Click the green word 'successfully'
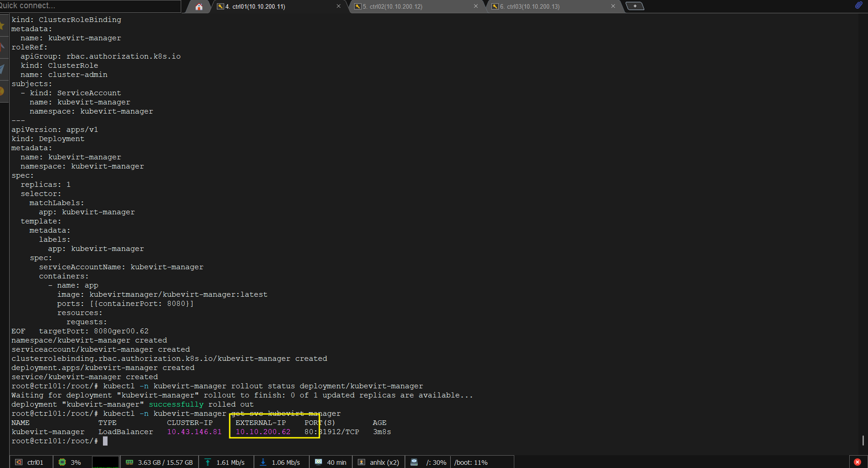This screenshot has width=868, height=468. (176, 404)
